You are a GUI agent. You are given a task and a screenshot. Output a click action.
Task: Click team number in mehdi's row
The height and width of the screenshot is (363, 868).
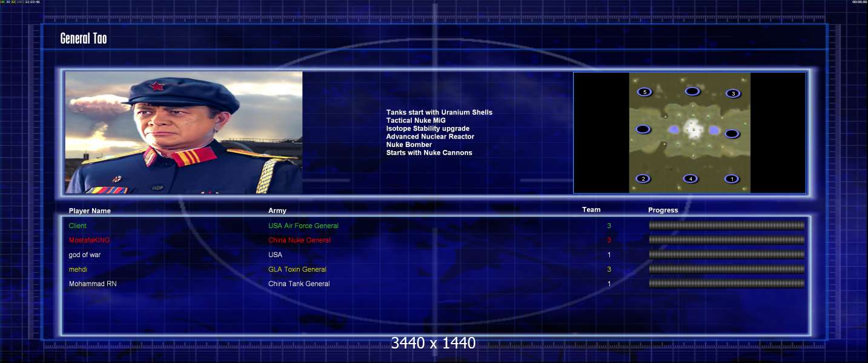(609, 269)
